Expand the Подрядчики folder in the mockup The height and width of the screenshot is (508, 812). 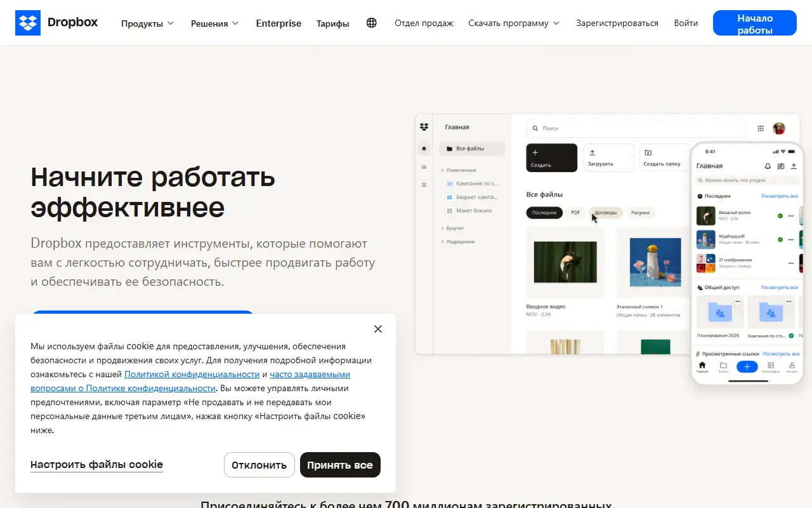(x=458, y=241)
